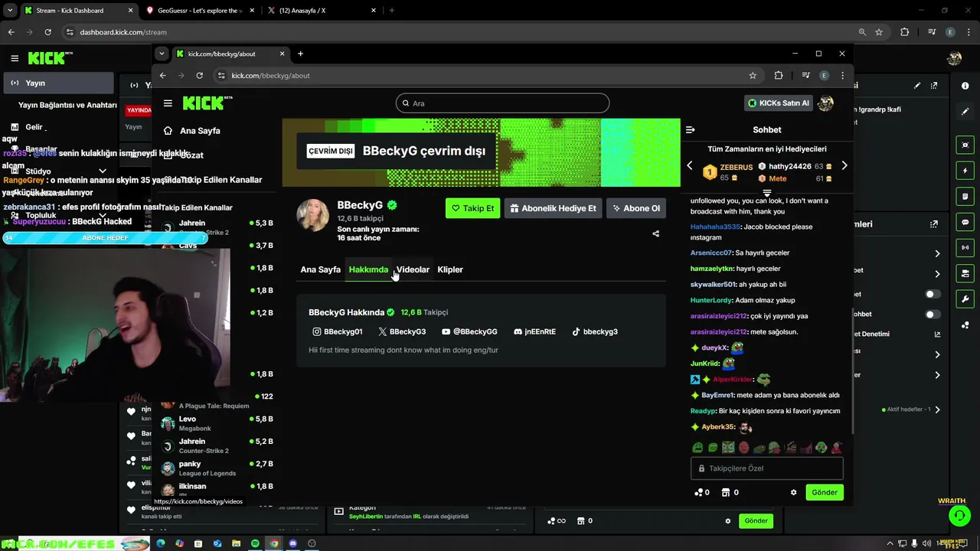The image size is (980, 551).
Task: Click KICKs Satın Al button
Action: click(779, 103)
